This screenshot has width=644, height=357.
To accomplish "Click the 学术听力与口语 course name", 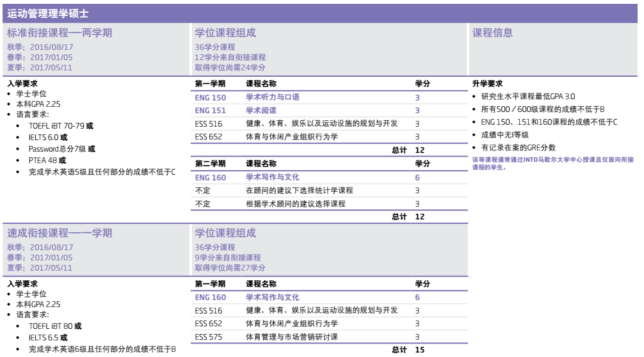I will click(272, 98).
